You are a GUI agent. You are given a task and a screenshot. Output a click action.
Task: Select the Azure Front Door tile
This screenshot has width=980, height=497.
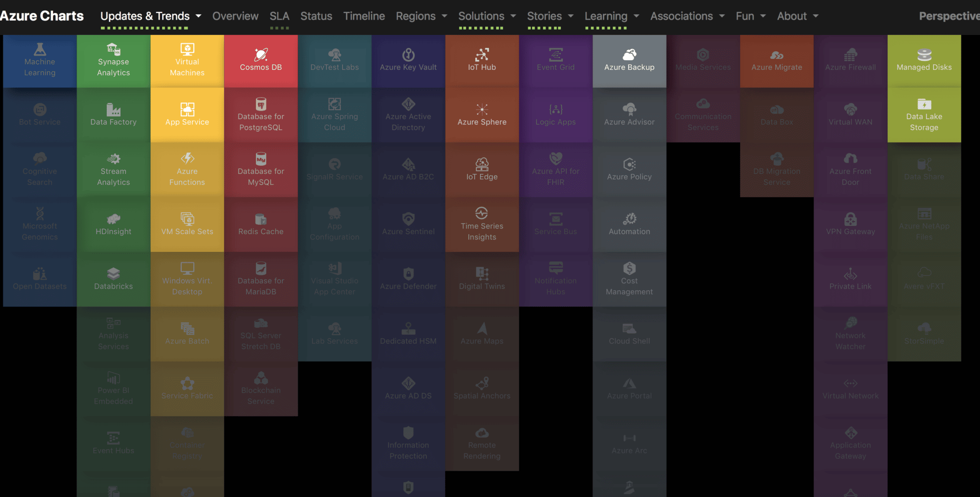click(x=850, y=169)
